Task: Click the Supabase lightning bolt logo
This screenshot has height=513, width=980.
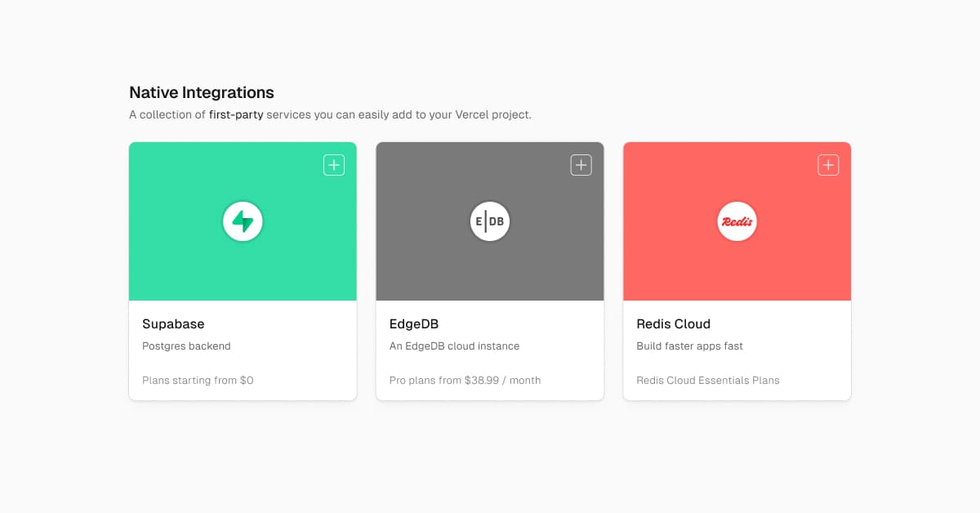Action: [243, 221]
